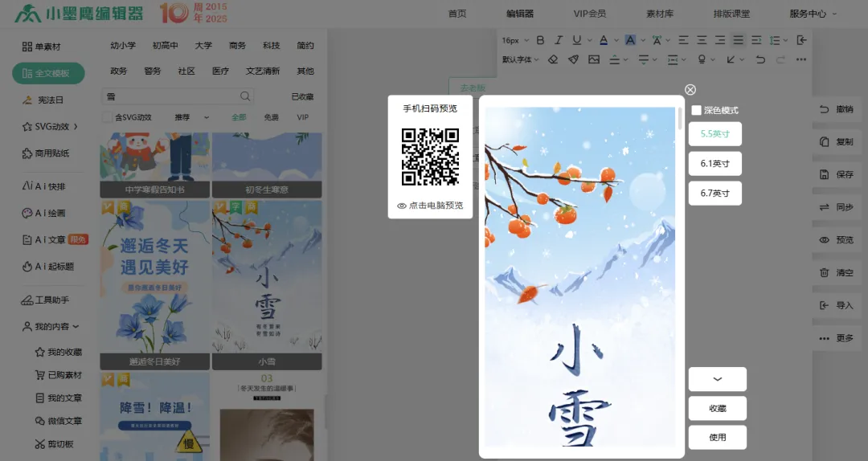This screenshot has width=868, height=461.
Task: Click the exit arrow icon in toolbar
Action: [x=801, y=40]
